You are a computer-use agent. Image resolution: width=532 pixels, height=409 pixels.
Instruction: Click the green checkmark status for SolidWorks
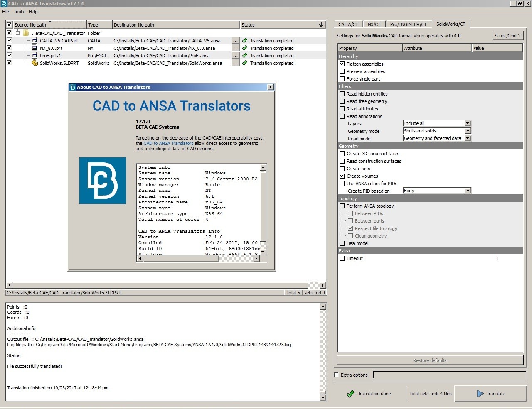(244, 63)
